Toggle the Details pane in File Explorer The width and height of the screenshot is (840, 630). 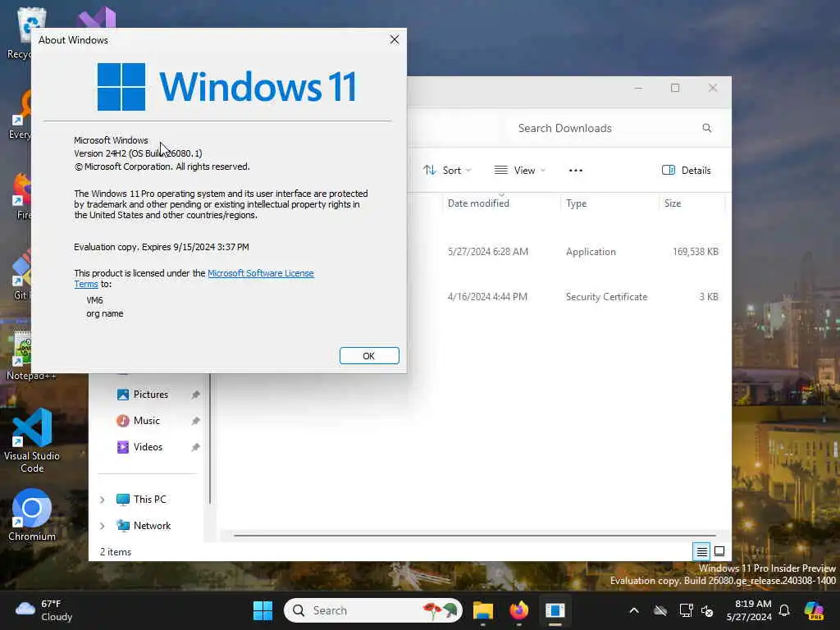coord(687,171)
